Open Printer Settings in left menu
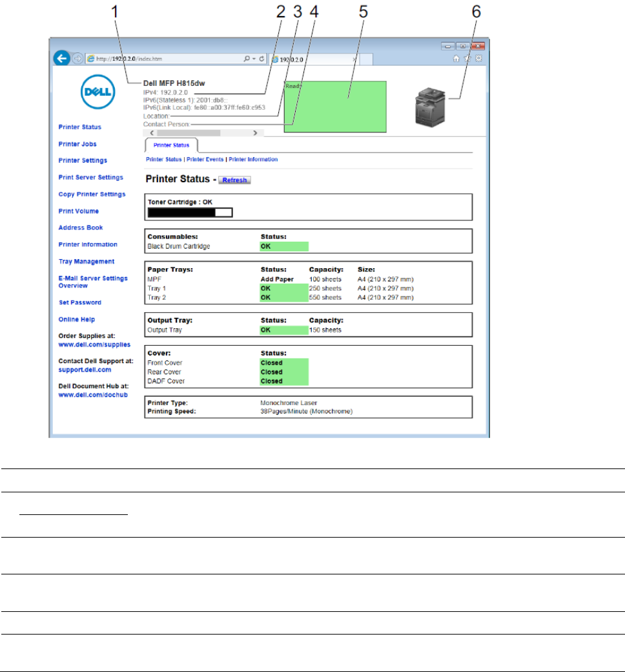This screenshot has height=672, width=625. (x=83, y=161)
